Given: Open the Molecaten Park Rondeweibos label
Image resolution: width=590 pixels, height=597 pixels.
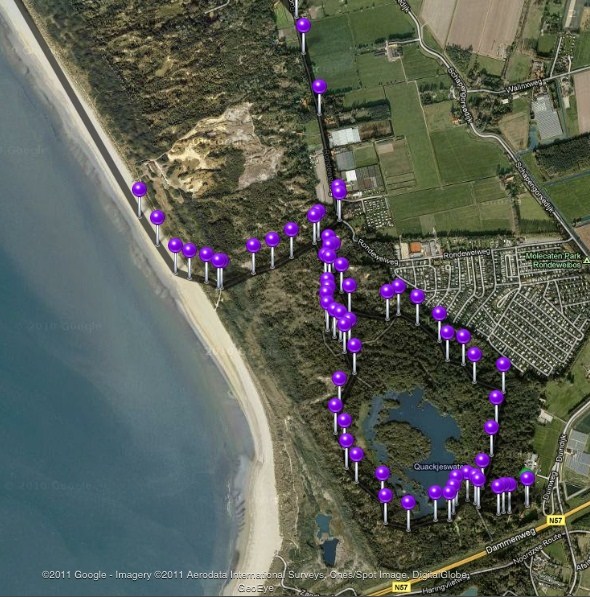Looking at the screenshot, I should pos(553,260).
